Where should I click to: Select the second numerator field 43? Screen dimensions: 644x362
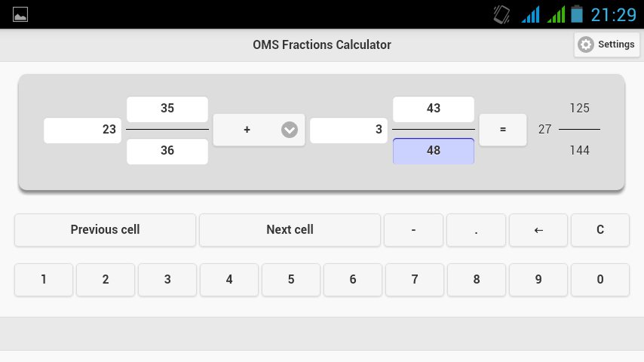pyautogui.click(x=434, y=109)
